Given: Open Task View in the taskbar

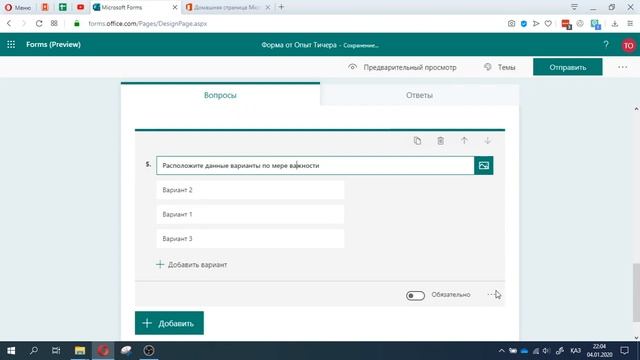Looking at the screenshot, I should [x=56, y=351].
